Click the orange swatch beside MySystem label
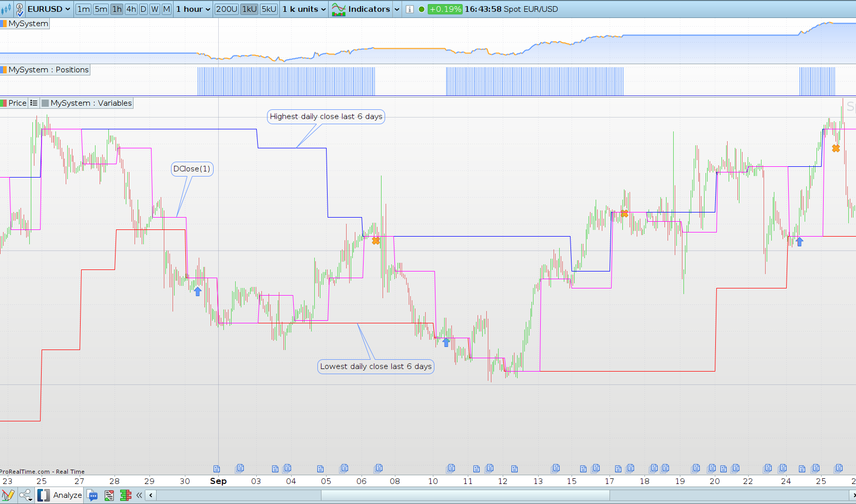Screen dimensions: 856x504 pyautogui.click(x=4, y=24)
